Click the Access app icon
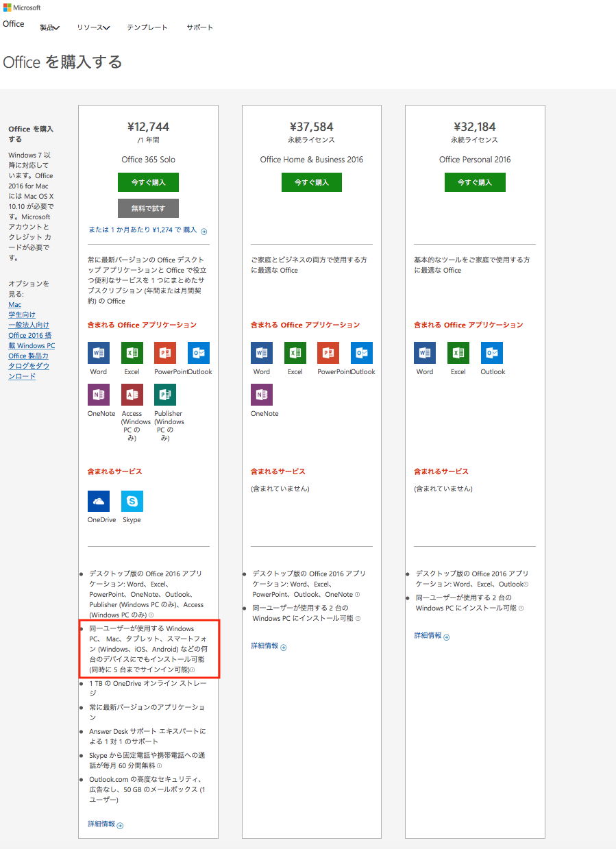 [132, 395]
